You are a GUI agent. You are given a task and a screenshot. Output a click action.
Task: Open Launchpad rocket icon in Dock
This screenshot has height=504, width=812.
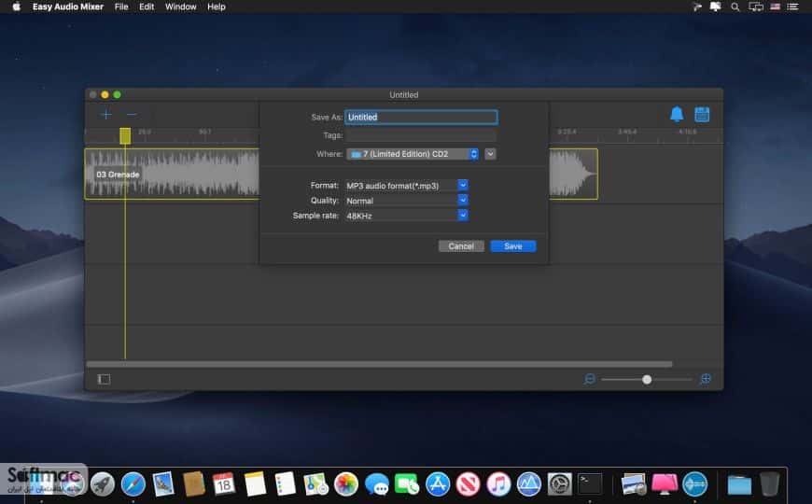(103, 484)
